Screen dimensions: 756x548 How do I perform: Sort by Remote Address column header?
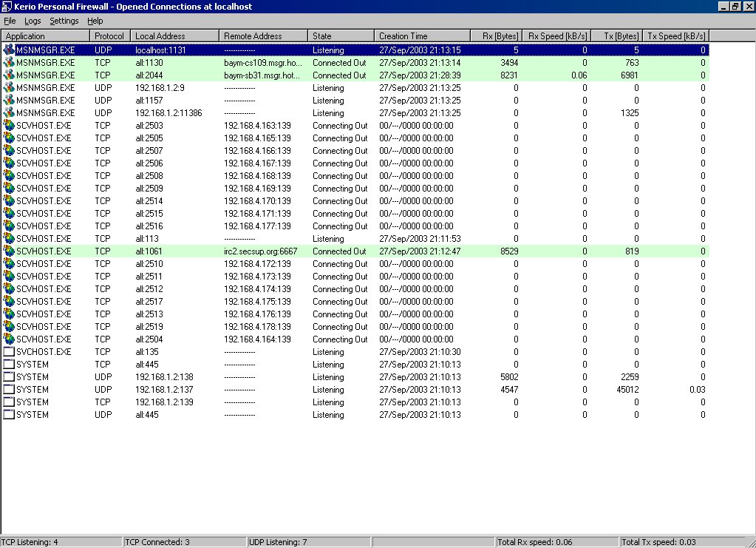(x=263, y=35)
